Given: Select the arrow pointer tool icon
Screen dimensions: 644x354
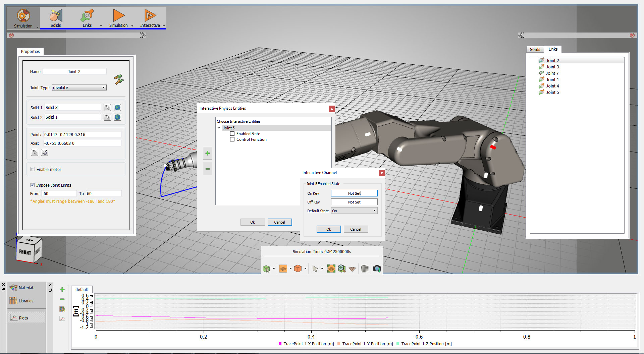Looking at the screenshot, I should [315, 269].
